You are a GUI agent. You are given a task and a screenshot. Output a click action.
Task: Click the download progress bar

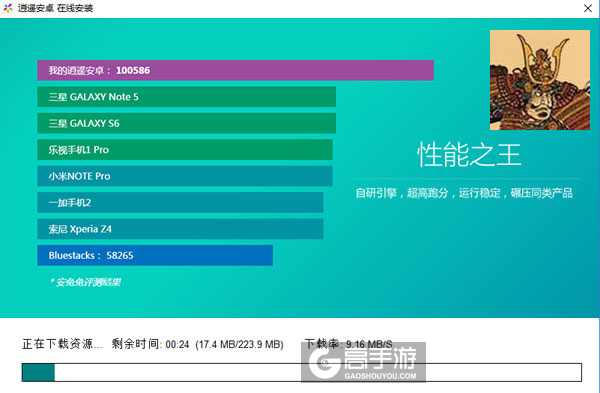(x=302, y=372)
